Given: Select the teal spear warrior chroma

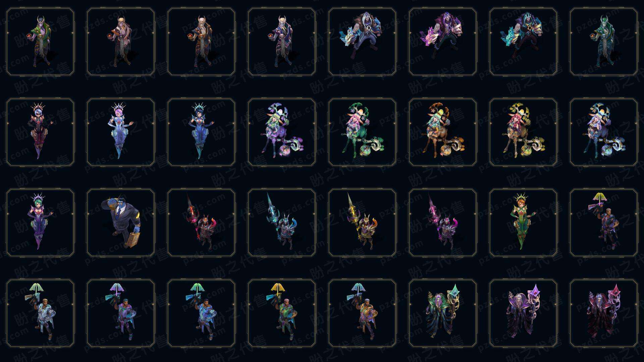Looking at the screenshot, I should tap(282, 223).
